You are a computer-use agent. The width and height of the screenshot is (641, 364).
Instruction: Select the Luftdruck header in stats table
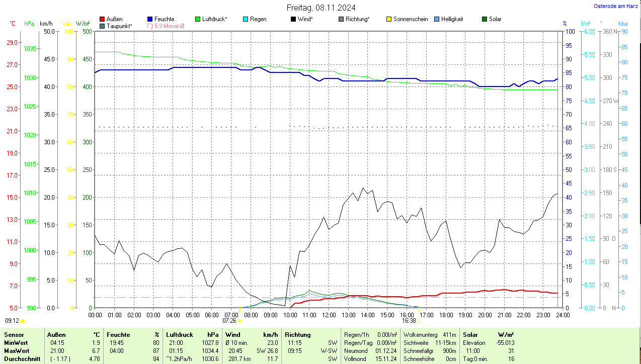tap(179, 334)
